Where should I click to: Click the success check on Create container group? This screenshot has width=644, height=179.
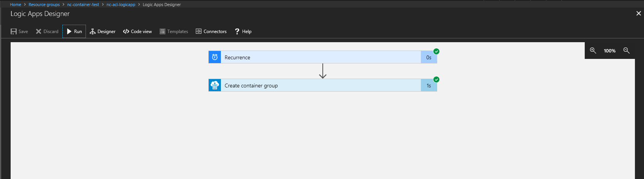(x=436, y=79)
